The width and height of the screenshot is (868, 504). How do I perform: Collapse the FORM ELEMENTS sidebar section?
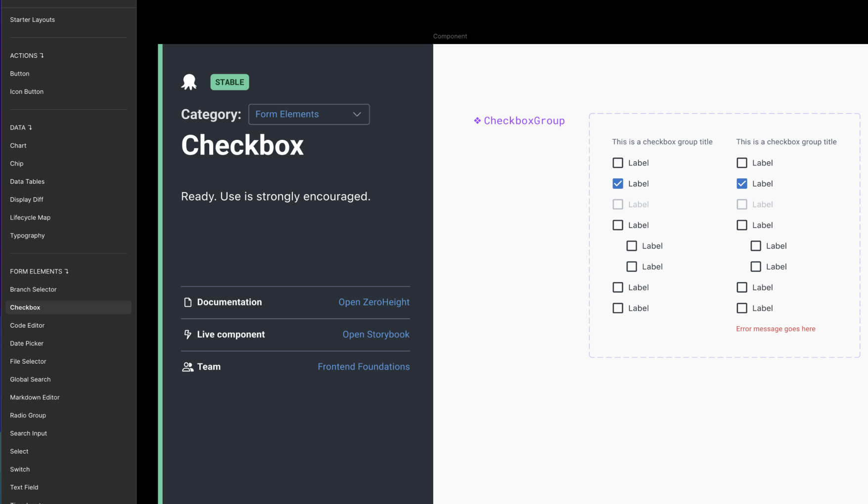(39, 271)
